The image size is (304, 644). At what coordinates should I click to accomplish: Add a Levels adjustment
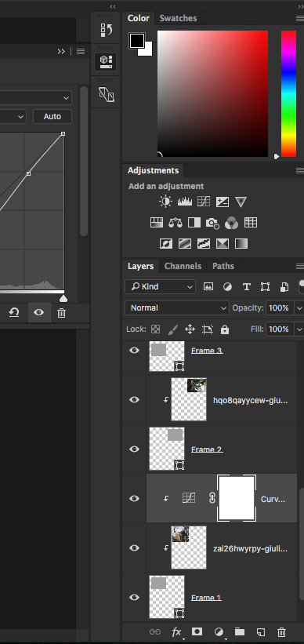click(185, 202)
